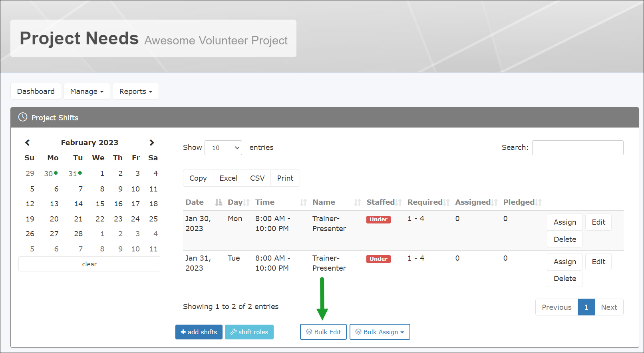644x353 pixels.
Task: Sort table by Date column
Action: point(203,202)
